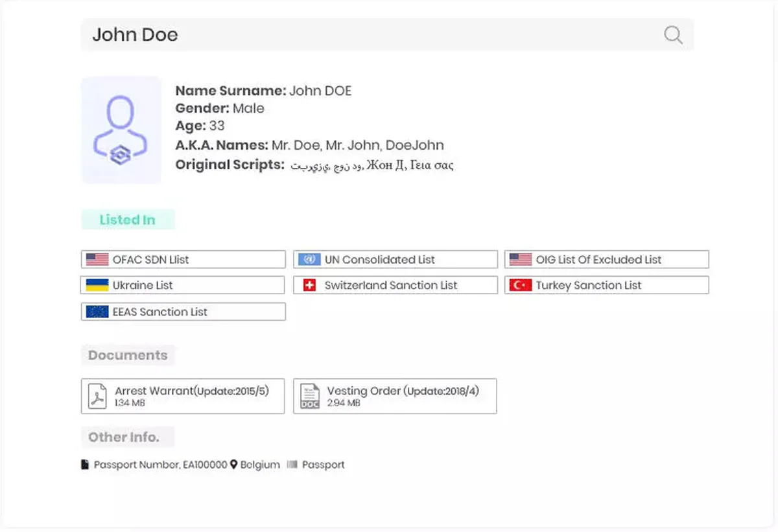Viewport: 778px width, 532px height.
Task: Select the Documents section label
Action: (x=128, y=355)
